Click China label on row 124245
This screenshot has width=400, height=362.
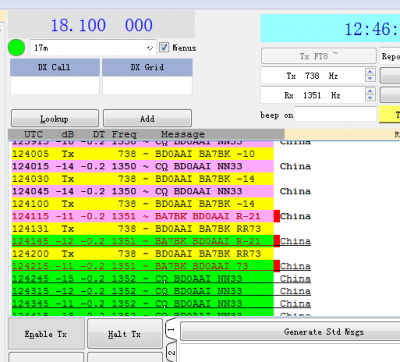[295, 279]
